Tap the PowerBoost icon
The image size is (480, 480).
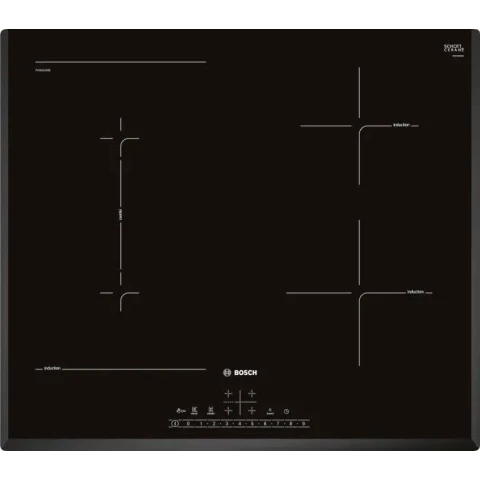(270, 411)
